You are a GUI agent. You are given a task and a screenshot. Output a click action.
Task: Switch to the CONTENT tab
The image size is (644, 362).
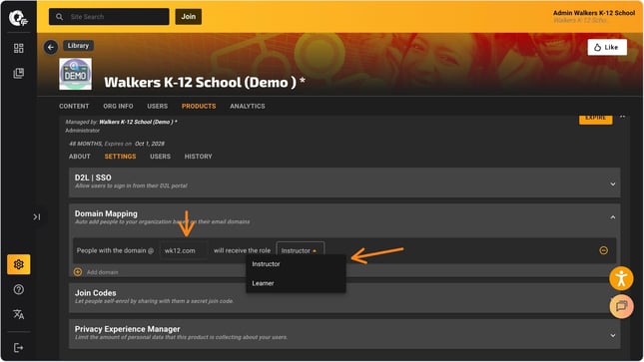click(x=74, y=106)
